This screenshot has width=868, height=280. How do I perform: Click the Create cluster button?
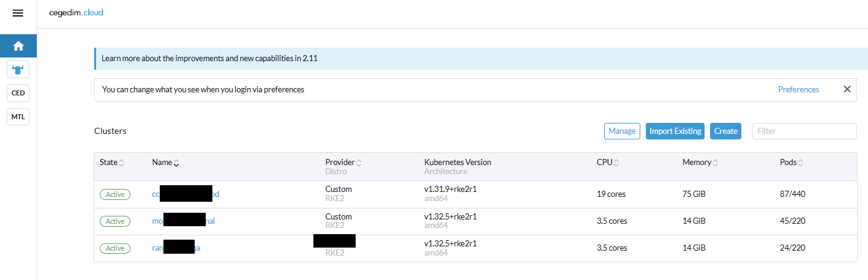pos(725,131)
